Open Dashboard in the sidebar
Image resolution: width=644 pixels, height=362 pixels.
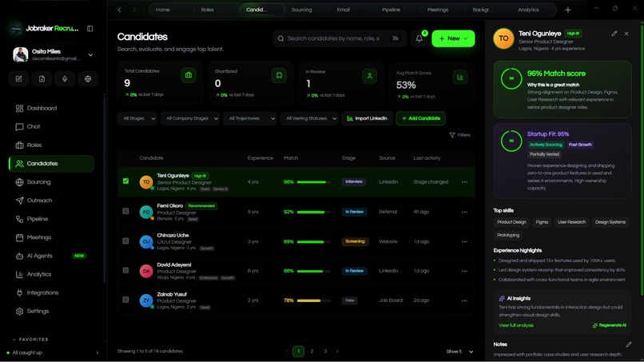point(51,109)
